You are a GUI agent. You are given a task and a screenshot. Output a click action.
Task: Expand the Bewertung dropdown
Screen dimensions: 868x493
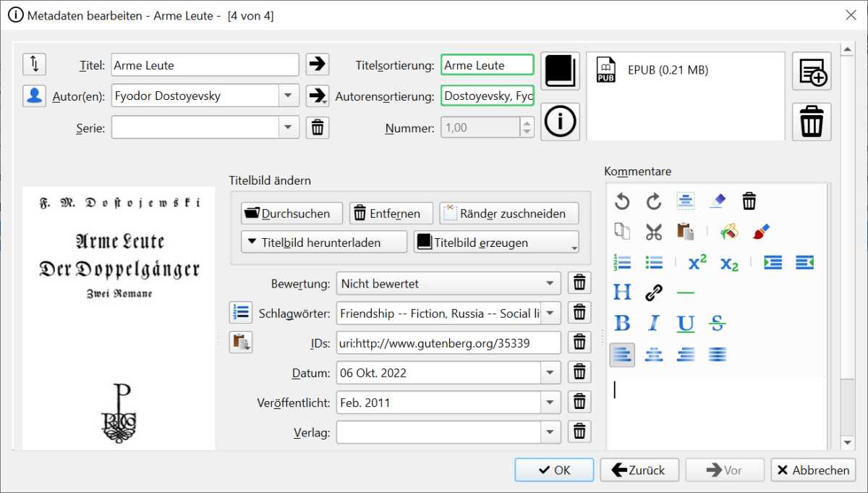(550, 283)
